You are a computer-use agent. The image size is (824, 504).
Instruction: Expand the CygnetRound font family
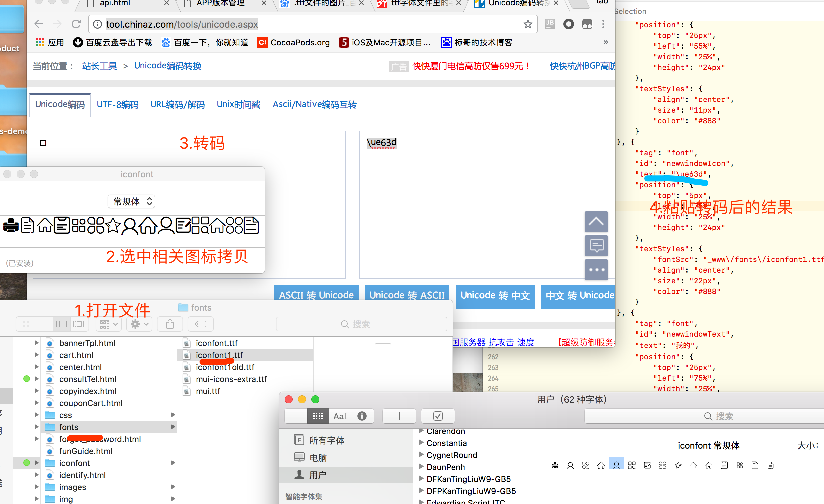tap(421, 455)
